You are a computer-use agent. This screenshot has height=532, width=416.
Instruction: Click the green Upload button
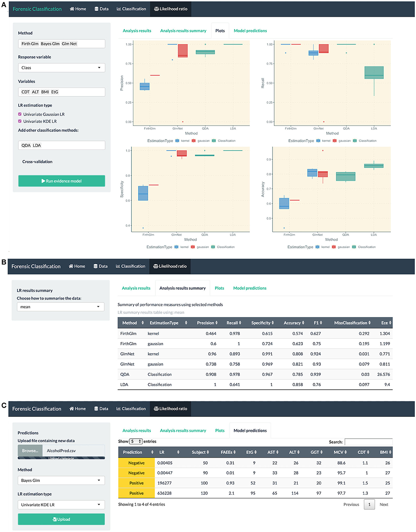click(x=61, y=519)
